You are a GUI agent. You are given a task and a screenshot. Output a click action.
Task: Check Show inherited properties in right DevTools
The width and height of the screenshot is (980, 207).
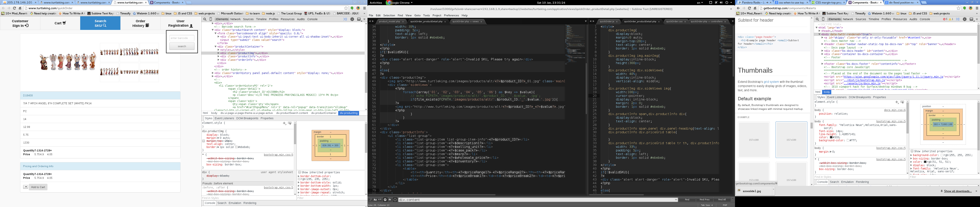[912, 151]
